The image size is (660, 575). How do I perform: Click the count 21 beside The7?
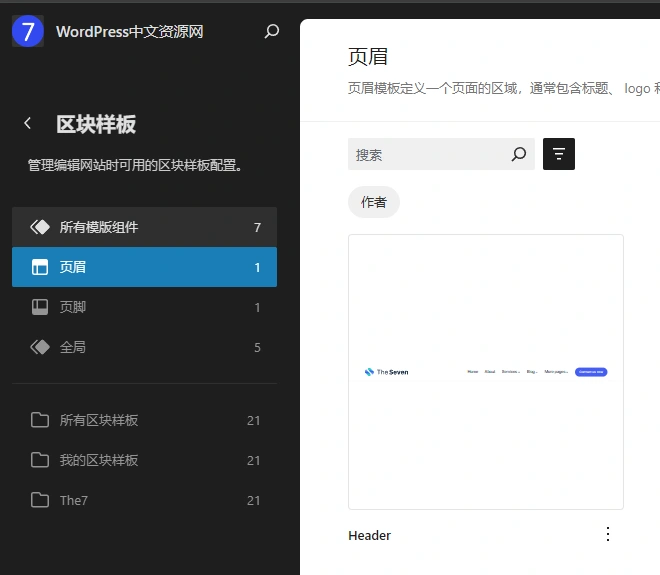pyautogui.click(x=253, y=500)
